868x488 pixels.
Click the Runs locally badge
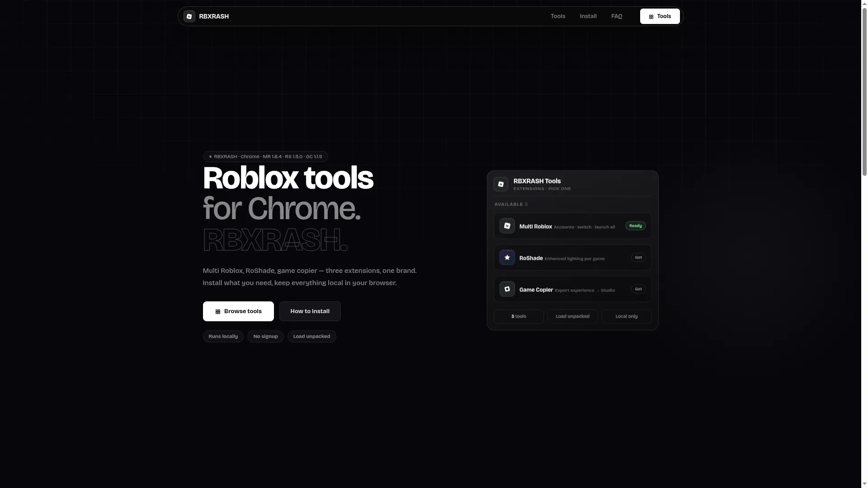pos(223,336)
